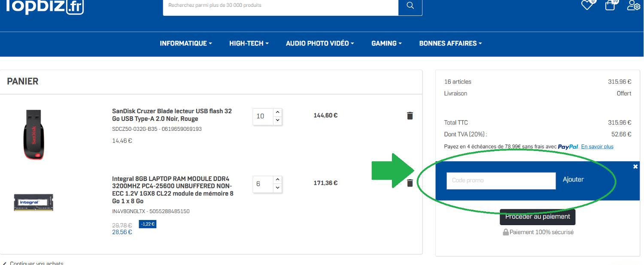Open the shopping bag cart icon
This screenshot has width=644, height=265.
point(610,5)
